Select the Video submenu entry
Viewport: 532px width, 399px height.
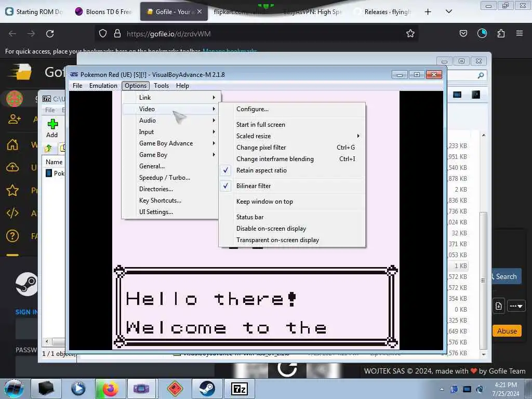point(170,109)
